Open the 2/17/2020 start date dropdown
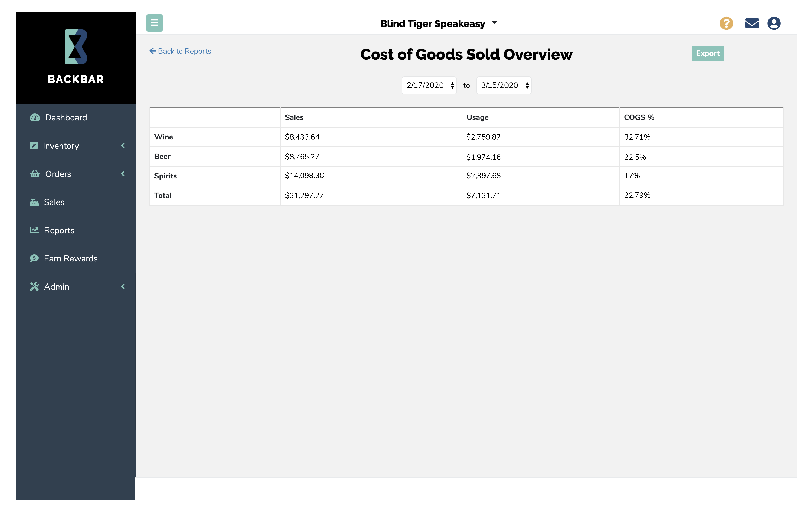Image resolution: width=812 pixels, height=513 pixels. click(x=429, y=85)
